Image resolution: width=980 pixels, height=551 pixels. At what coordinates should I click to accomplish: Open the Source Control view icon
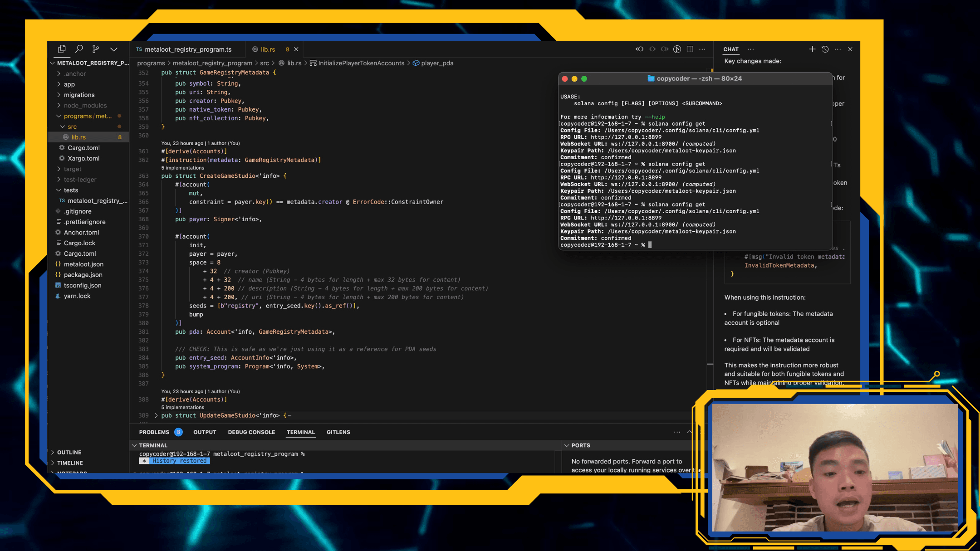click(96, 49)
